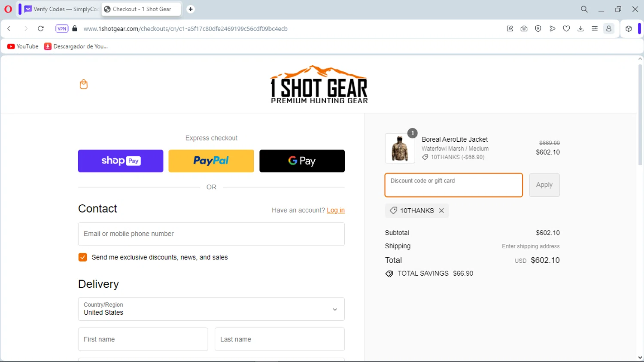Bookmark this page with the heart icon

click(566, 29)
